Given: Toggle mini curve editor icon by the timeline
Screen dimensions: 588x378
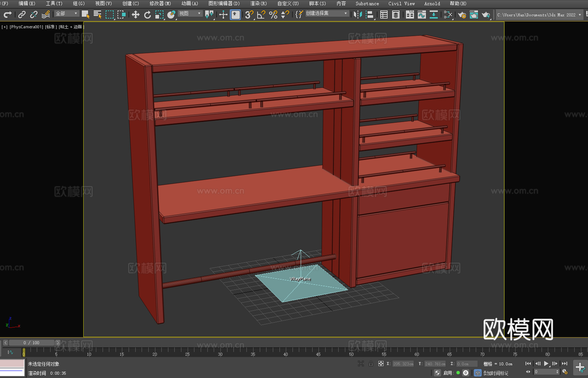Looking at the screenshot, I should click(x=10, y=352).
